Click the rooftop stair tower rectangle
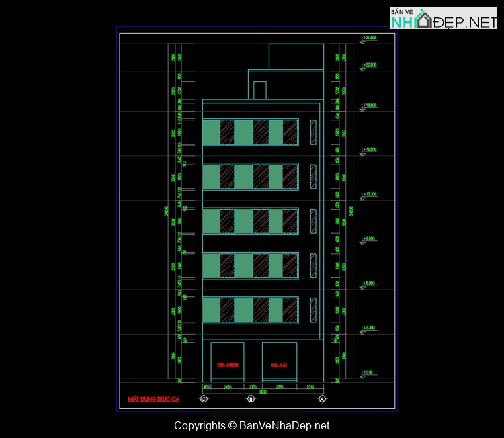 pyautogui.click(x=296, y=56)
